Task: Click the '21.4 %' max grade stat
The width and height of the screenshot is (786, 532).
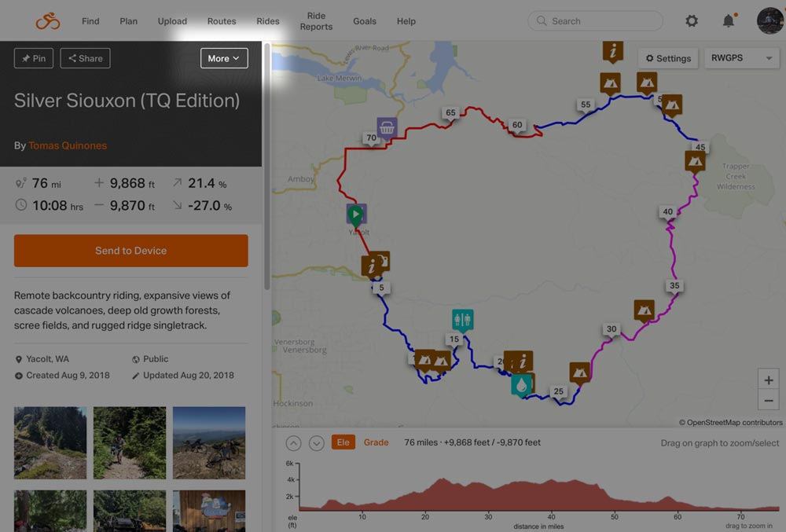Action: (x=208, y=183)
